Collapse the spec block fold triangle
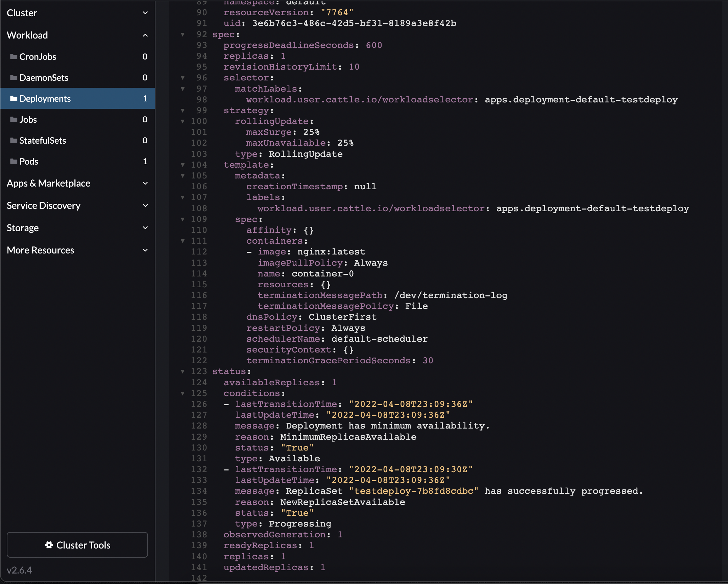Viewport: 728px width, 584px height. (x=183, y=34)
